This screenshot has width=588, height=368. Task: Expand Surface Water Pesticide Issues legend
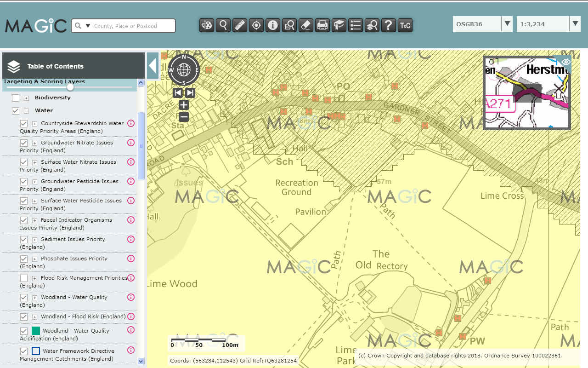click(35, 201)
